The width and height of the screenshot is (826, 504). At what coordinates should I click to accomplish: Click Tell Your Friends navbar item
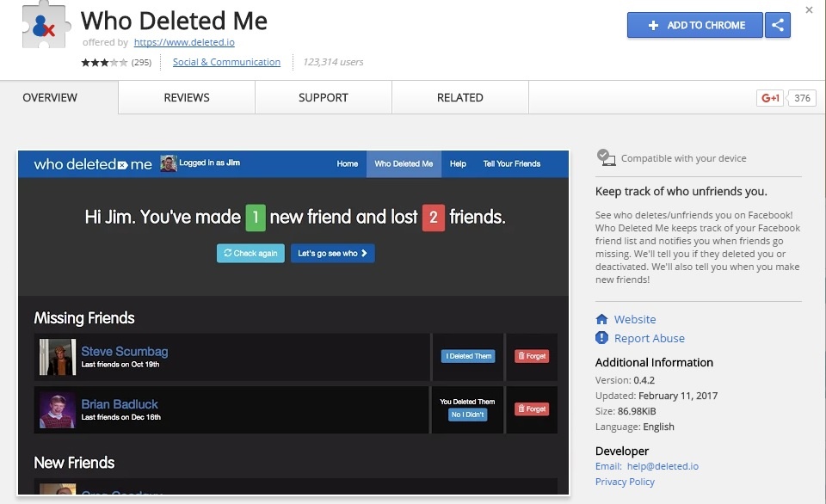(511, 163)
